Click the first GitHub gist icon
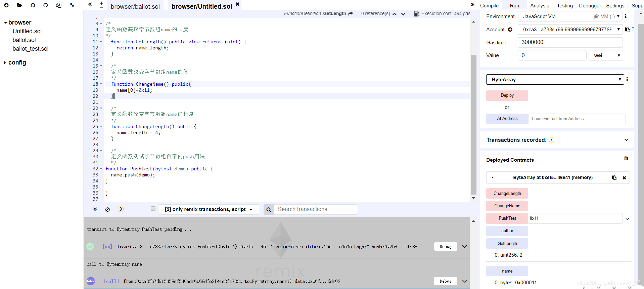 coord(33,5)
